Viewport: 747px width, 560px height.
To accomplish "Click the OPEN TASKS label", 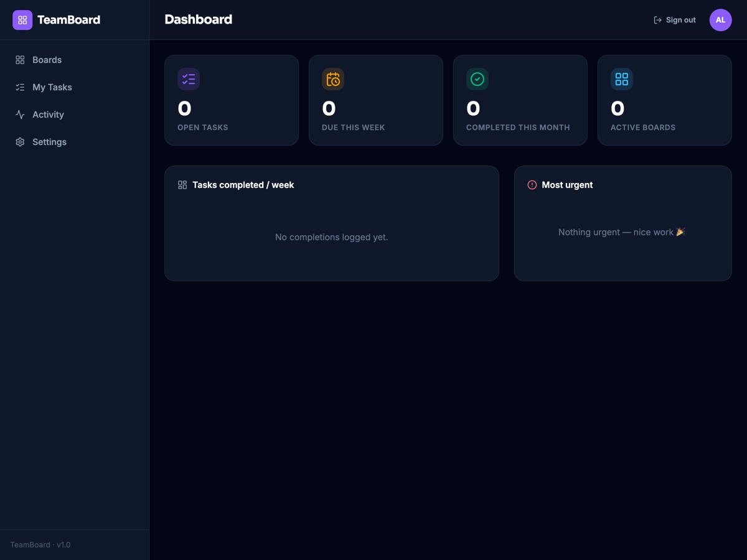I will tap(203, 128).
